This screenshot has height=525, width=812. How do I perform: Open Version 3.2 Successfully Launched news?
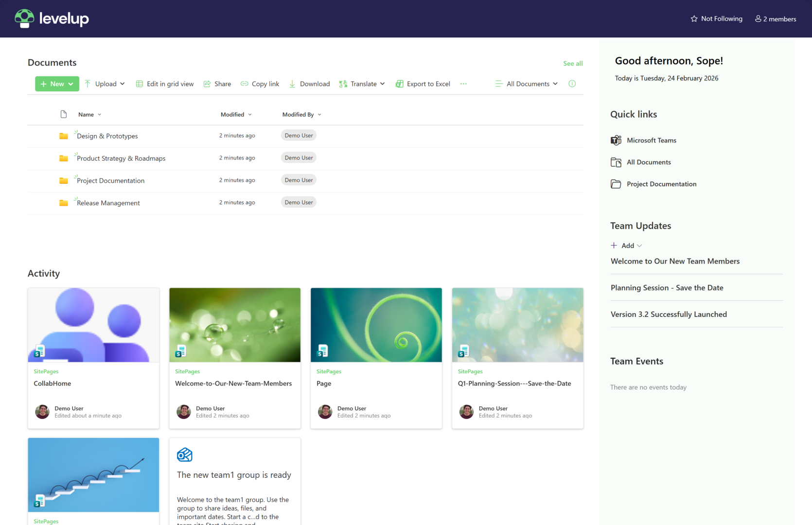pos(669,315)
